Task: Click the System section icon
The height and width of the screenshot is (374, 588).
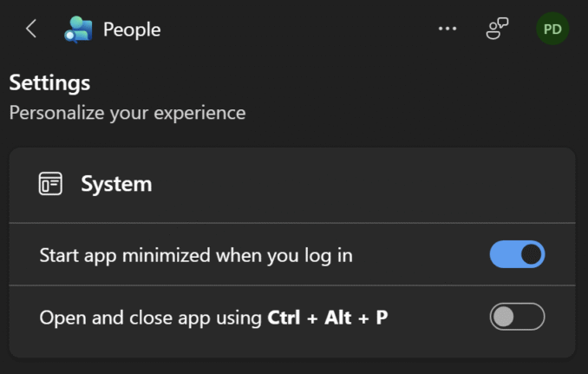Action: pyautogui.click(x=50, y=184)
